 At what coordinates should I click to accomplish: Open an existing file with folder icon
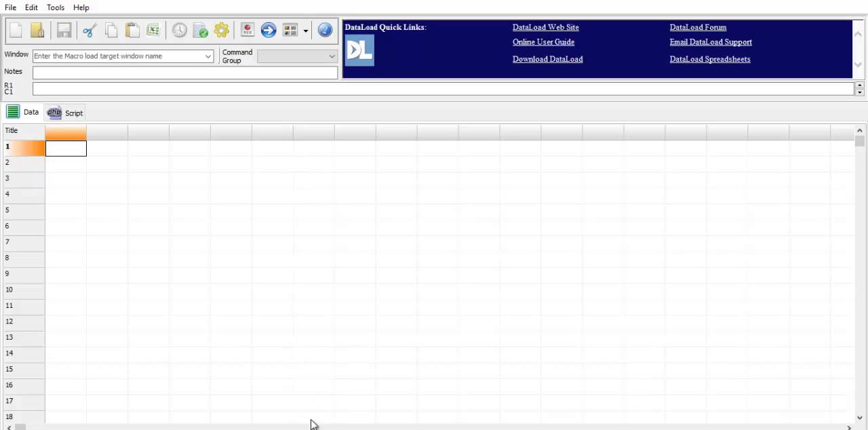click(37, 31)
